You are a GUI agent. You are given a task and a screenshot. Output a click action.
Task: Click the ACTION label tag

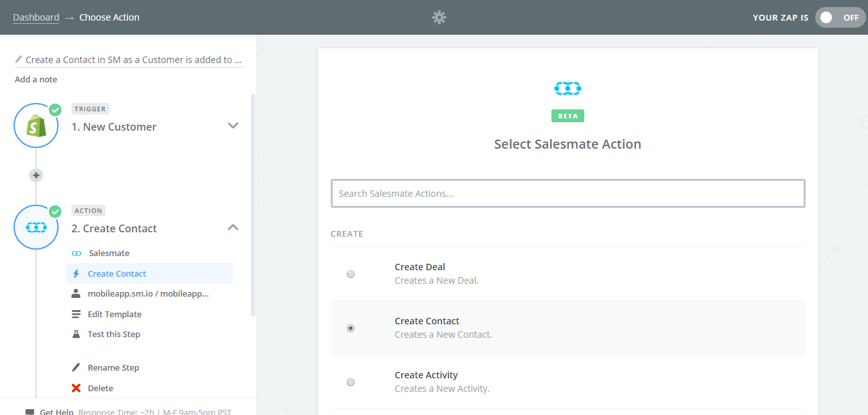(88, 210)
